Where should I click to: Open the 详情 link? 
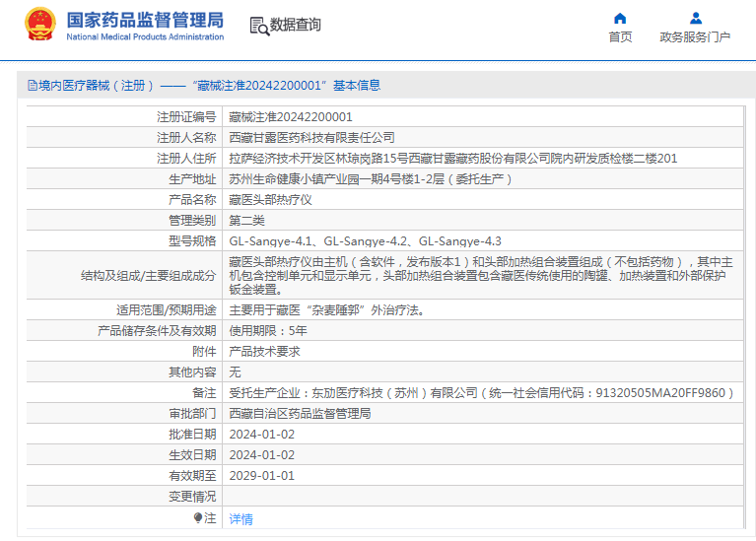[241, 518]
